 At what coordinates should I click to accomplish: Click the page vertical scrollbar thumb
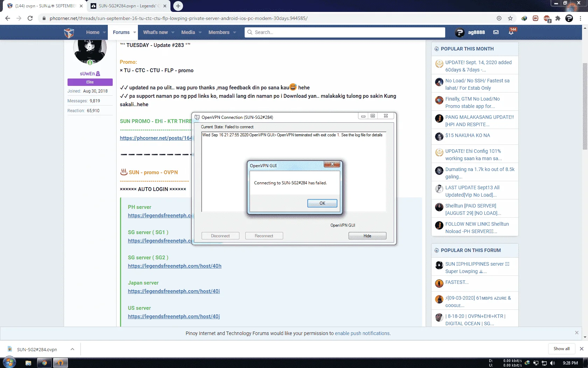click(585, 106)
